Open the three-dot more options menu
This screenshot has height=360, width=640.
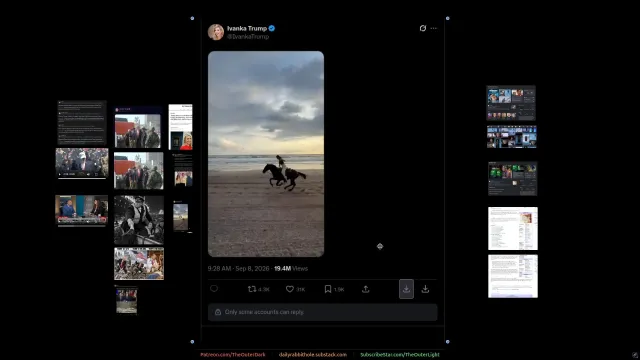(x=433, y=28)
